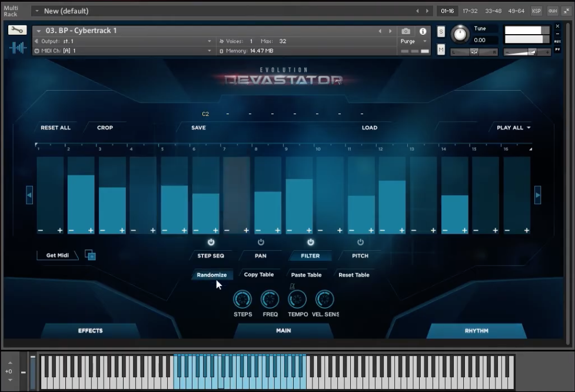Toggle the FILTER power button
Viewport: 575px width, 392px height.
(311, 242)
